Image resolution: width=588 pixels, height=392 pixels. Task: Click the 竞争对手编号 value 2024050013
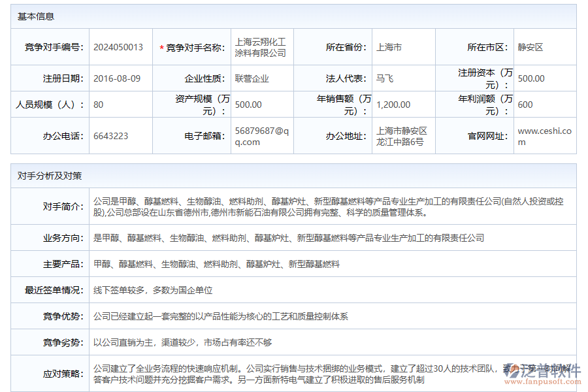(118, 46)
